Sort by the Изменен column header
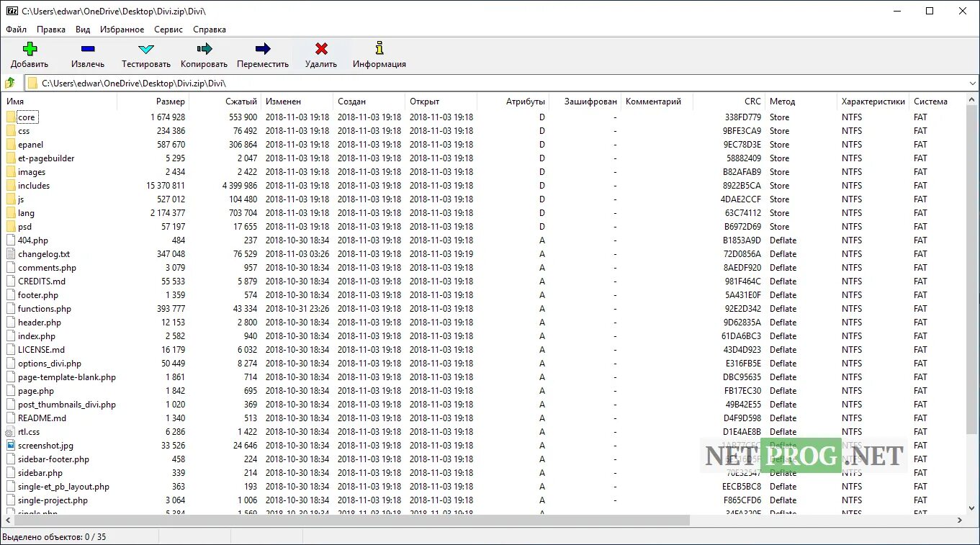Image resolution: width=980 pixels, height=545 pixels. coord(297,102)
